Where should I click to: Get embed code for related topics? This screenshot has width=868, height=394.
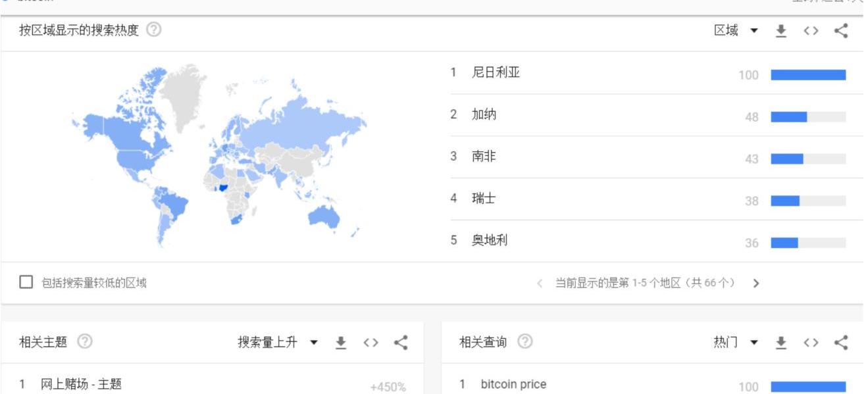[x=370, y=342]
